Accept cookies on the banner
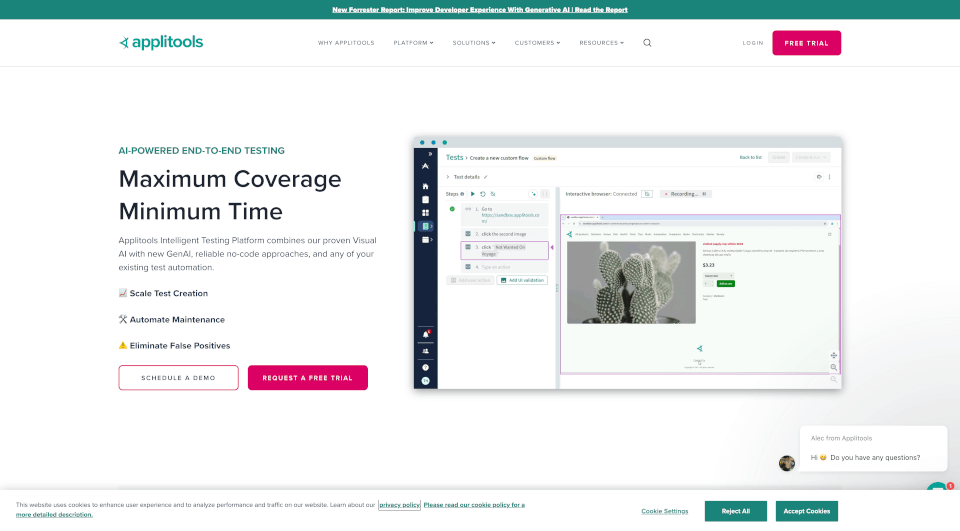960x531 pixels. click(x=806, y=511)
